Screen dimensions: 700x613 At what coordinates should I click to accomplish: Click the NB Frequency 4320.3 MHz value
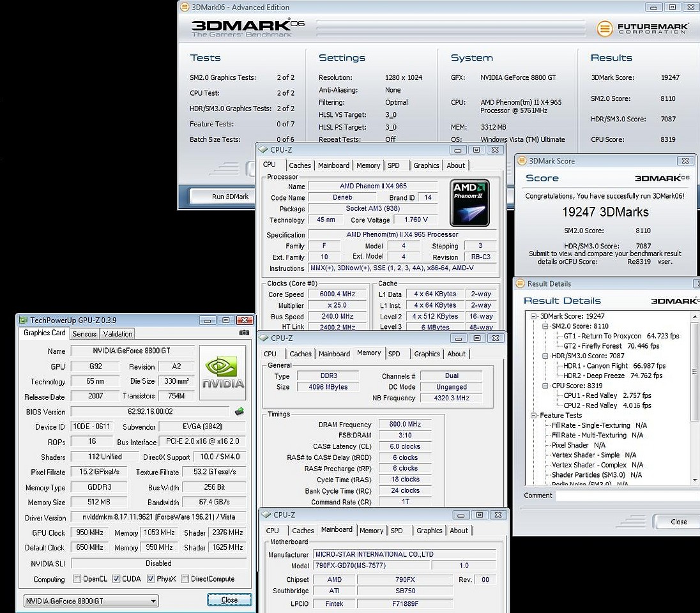click(452, 398)
